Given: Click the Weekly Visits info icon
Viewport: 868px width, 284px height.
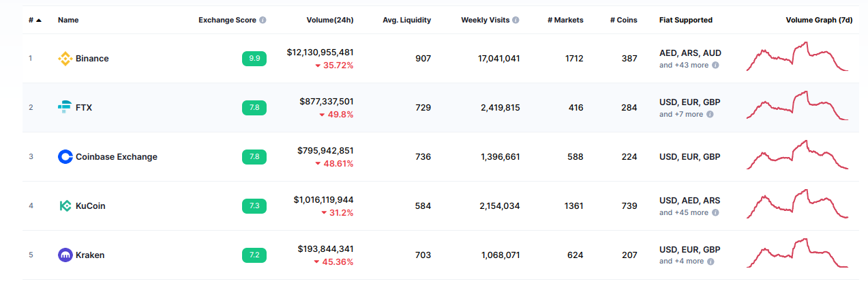Looking at the screenshot, I should tap(515, 20).
